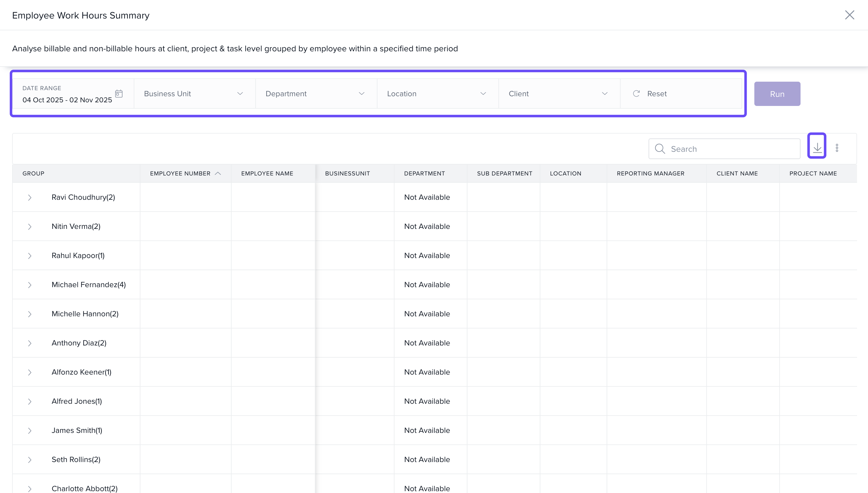The image size is (868, 493).
Task: Open the Location filter dropdown
Action: point(437,94)
